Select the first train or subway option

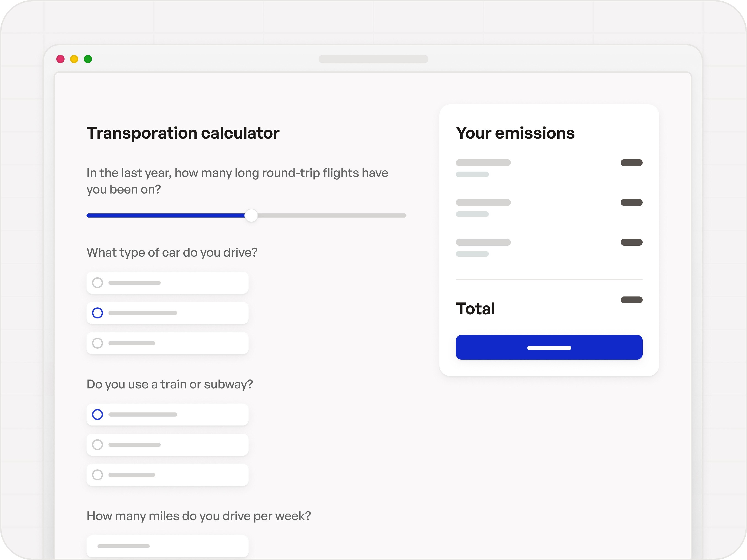[98, 414]
